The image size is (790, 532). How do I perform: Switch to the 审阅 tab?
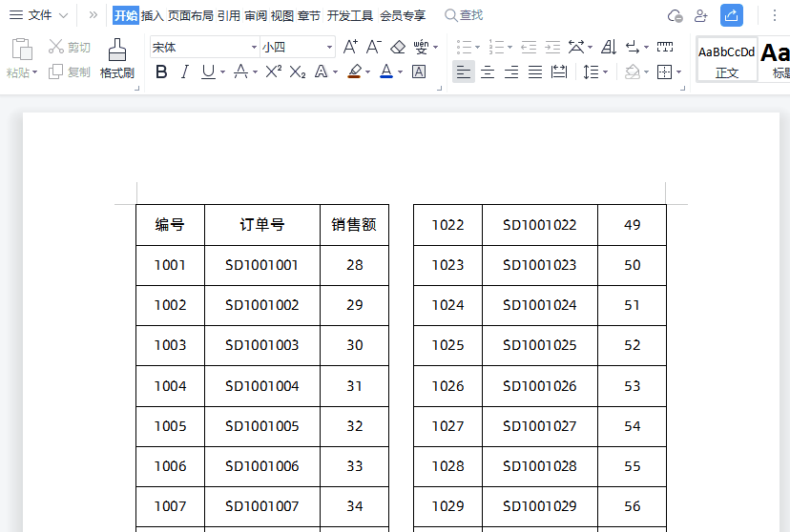256,15
